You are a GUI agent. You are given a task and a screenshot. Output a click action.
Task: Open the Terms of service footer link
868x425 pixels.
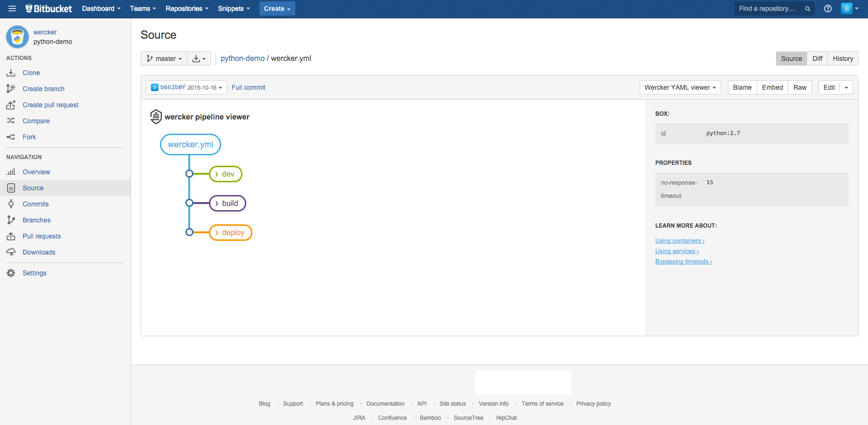point(542,404)
